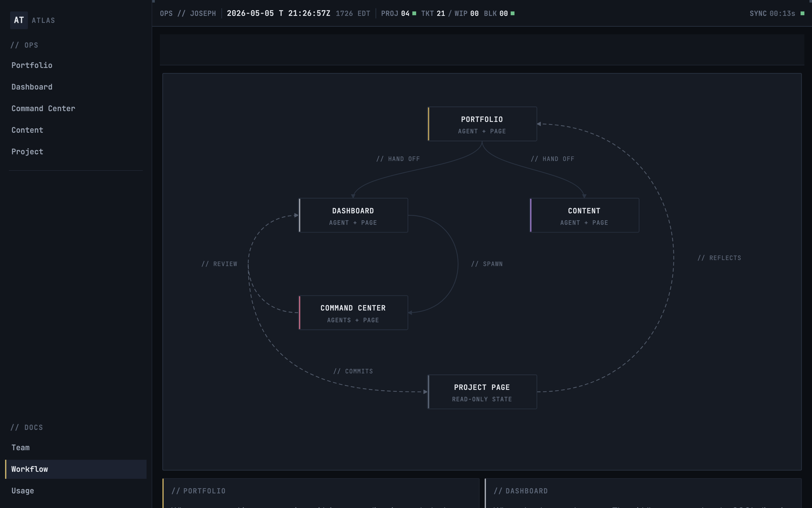Click the // COMMITS edge label

(x=353, y=371)
